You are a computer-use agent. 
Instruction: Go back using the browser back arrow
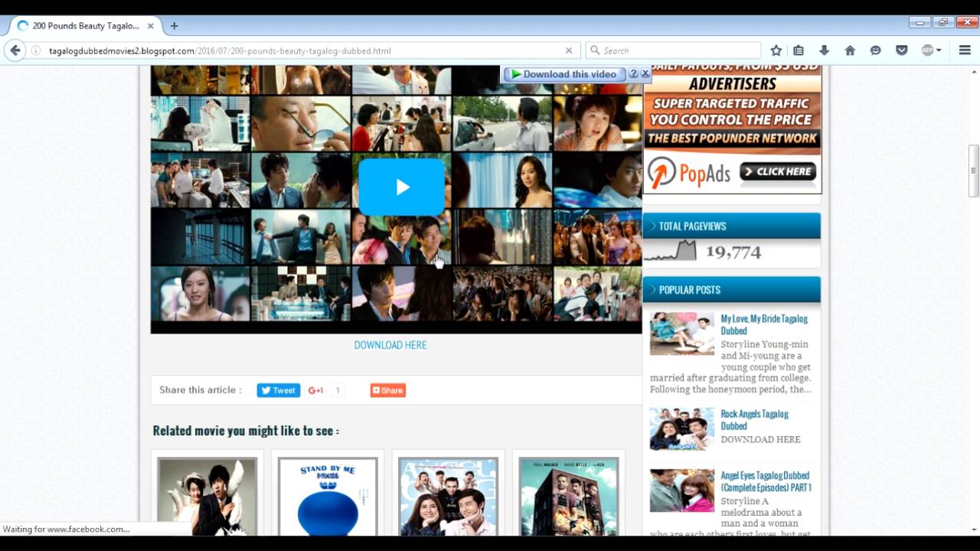(x=15, y=51)
